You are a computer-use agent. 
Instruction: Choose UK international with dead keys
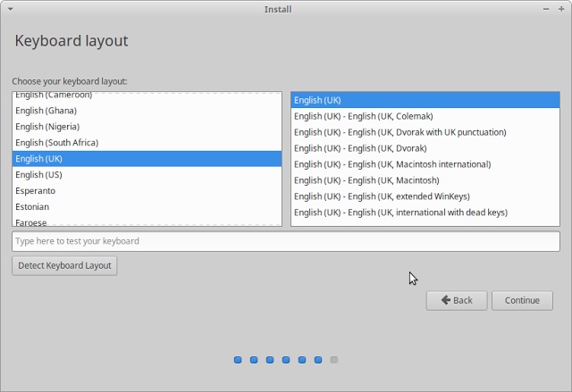pos(400,213)
